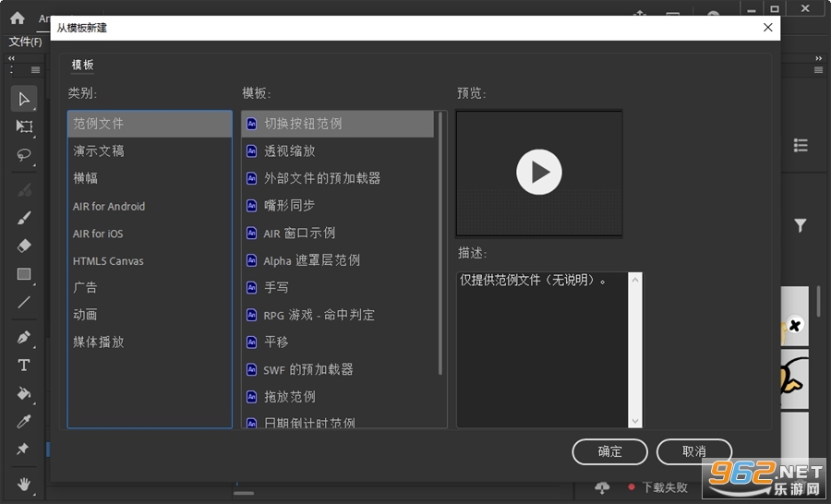The height and width of the screenshot is (504, 831).
Task: Choose the 拖放范例 template
Action: (338, 397)
